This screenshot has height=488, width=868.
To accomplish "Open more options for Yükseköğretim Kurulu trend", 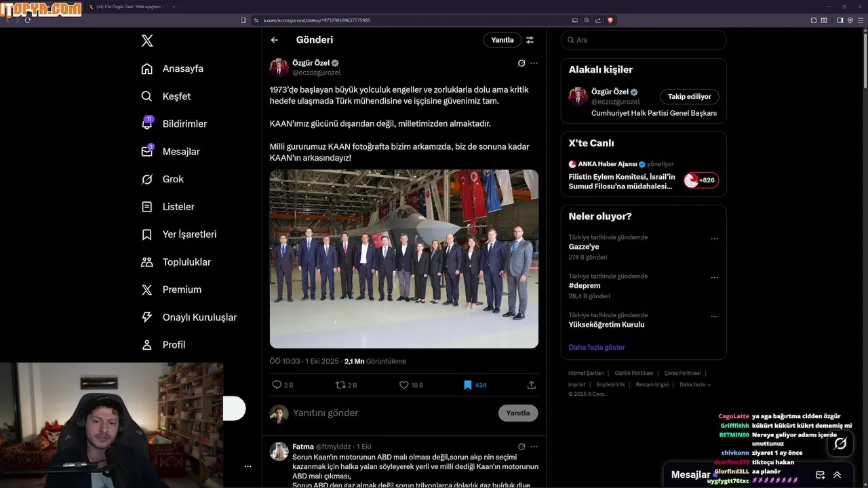I will click(x=714, y=317).
